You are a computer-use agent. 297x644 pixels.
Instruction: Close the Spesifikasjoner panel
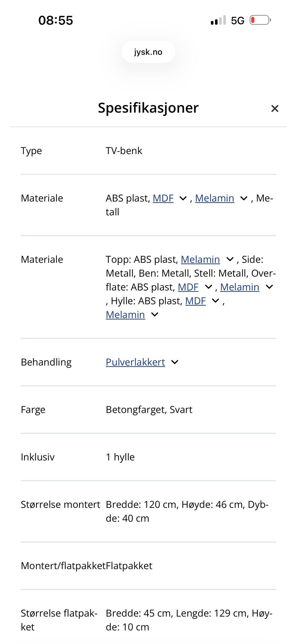275,109
